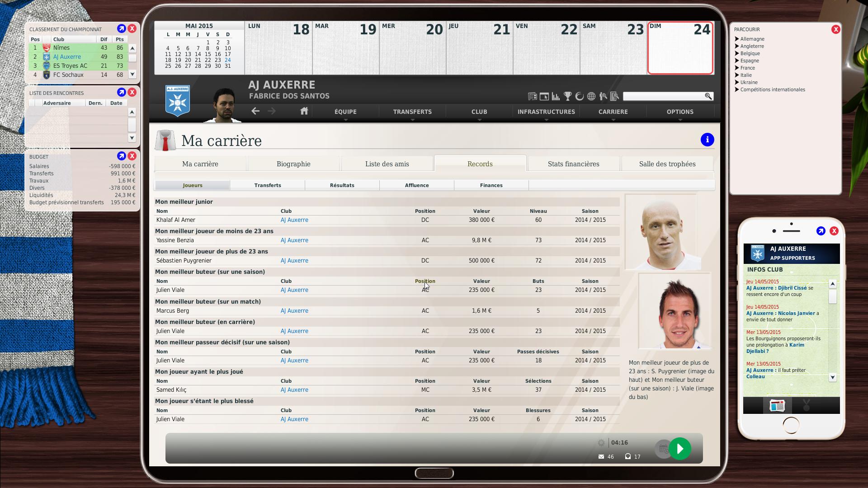
Task: Select the Affluence records sub-tab
Action: (x=417, y=185)
